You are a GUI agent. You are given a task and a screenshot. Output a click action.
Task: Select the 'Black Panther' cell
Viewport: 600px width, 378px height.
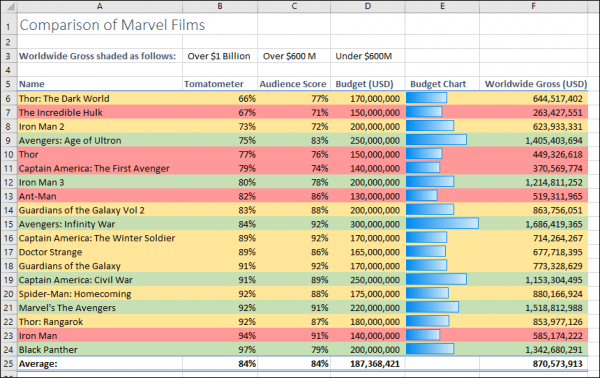[99, 350]
